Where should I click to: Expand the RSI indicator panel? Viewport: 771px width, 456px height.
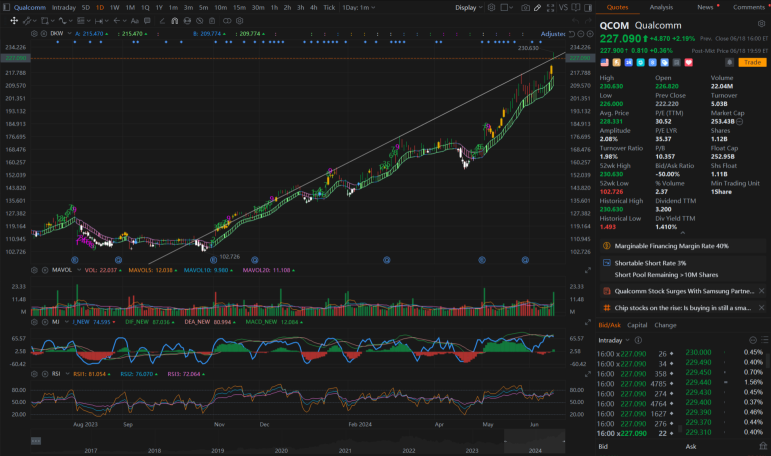pyautogui.click(x=588, y=374)
